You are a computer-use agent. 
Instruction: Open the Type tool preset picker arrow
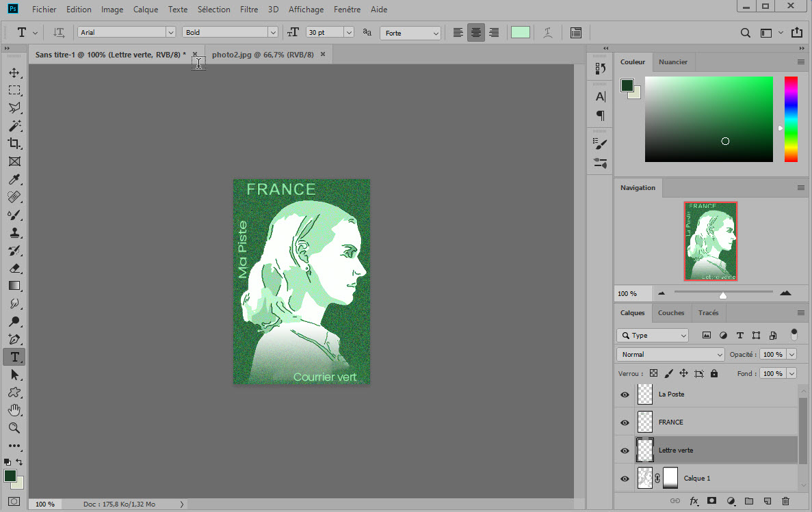(x=35, y=33)
